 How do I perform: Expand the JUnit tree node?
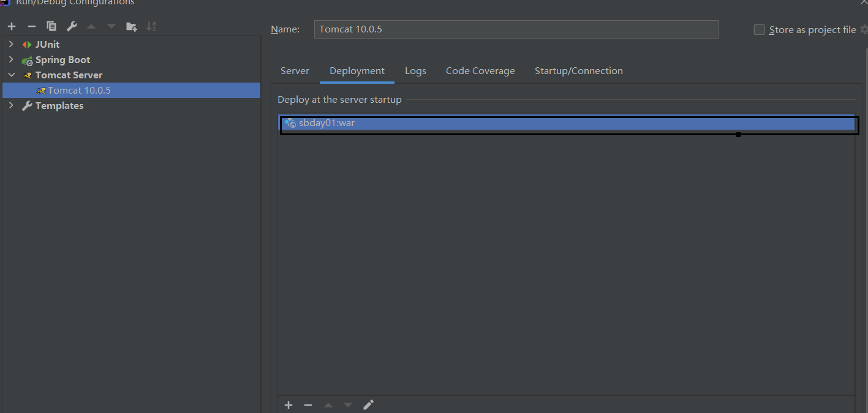[11, 44]
